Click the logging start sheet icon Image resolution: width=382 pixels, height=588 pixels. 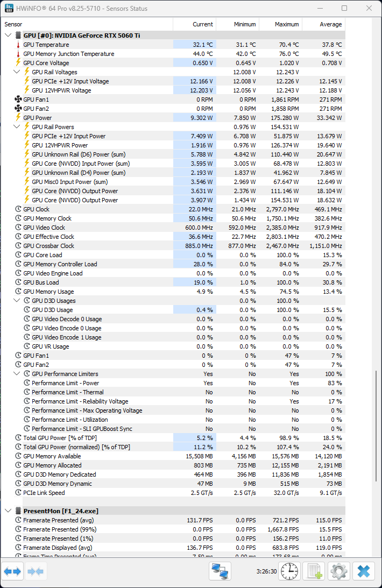pos(314,571)
